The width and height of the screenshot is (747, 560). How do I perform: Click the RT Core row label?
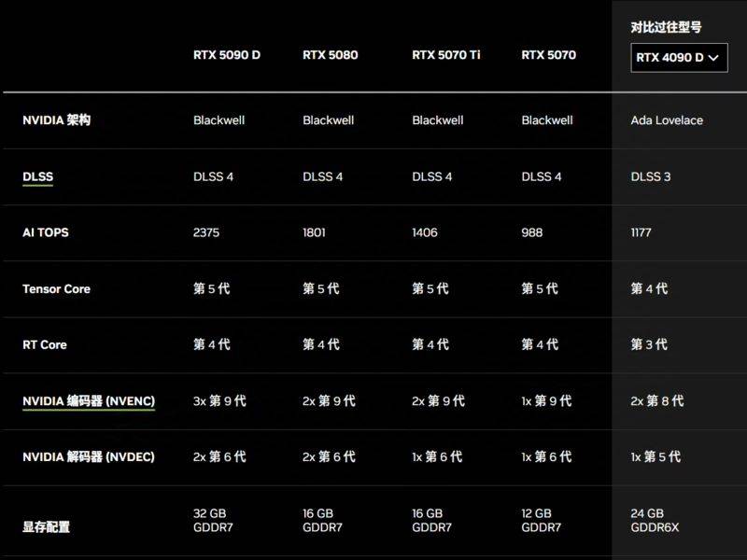pyautogui.click(x=45, y=345)
